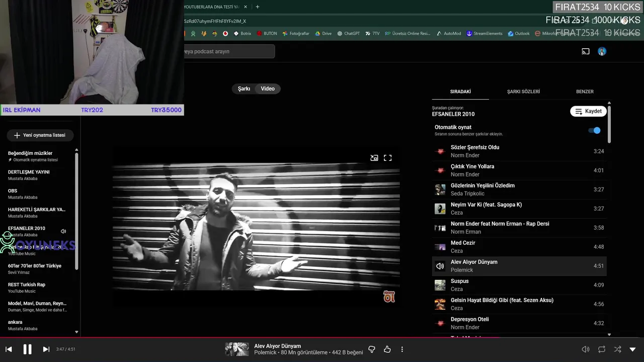
Task: Collapse the player page with down arrow
Action: [632, 349]
